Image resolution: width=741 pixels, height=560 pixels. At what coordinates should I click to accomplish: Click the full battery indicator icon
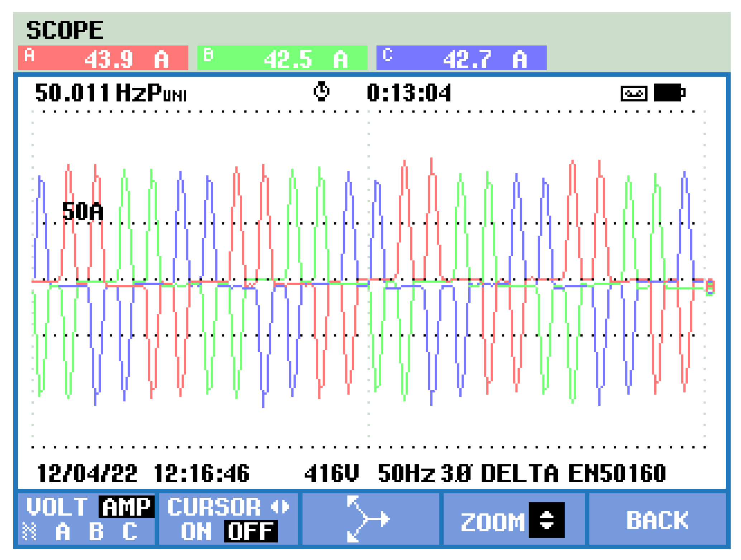tap(669, 93)
